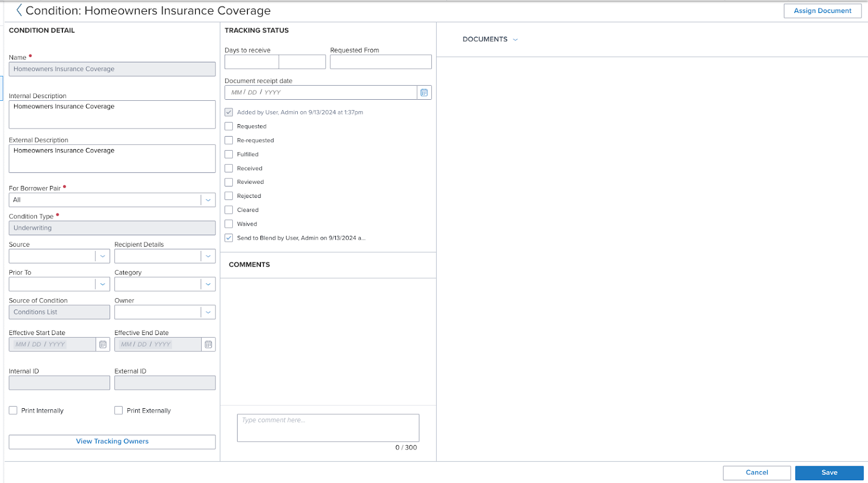Click into Internal Description text area
Image resolution: width=868 pixels, height=483 pixels.
tap(112, 114)
